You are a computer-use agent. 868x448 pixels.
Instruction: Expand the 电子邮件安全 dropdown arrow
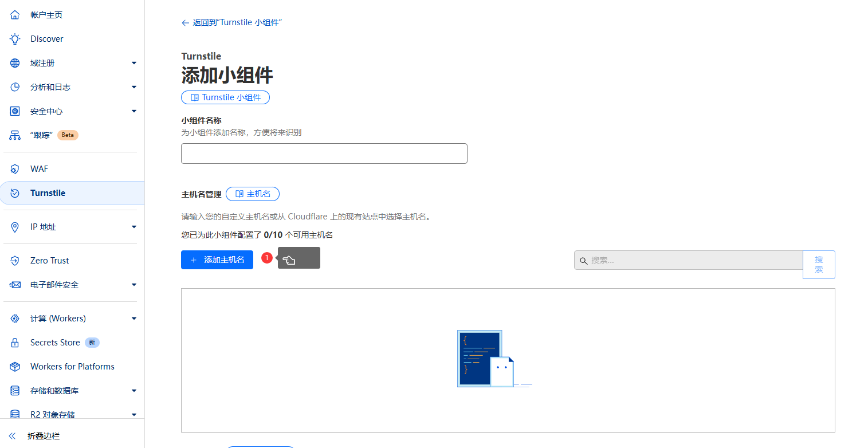(134, 285)
